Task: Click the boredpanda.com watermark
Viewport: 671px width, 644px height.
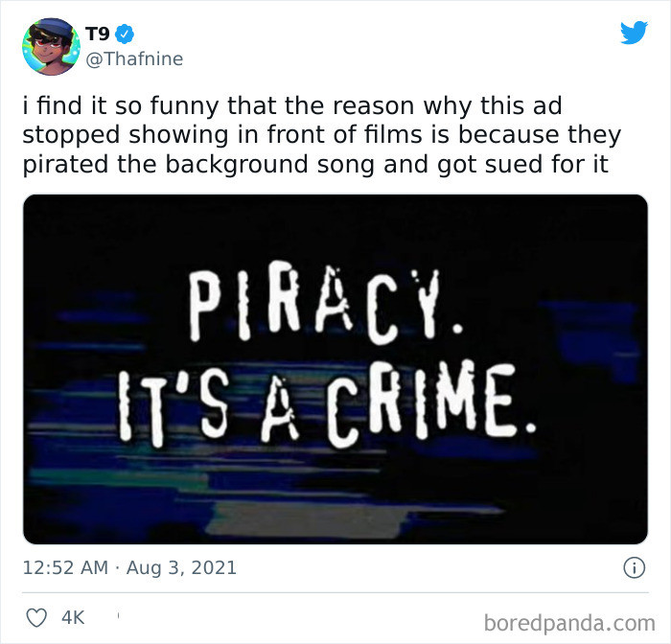Action: coord(569,623)
